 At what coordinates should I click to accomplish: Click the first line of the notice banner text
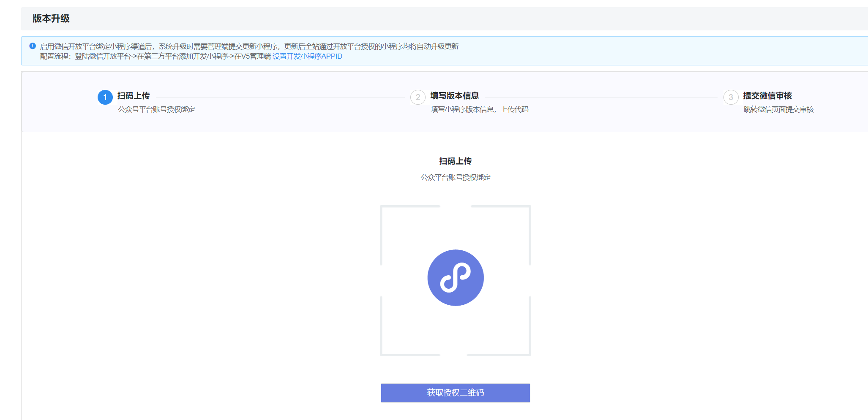click(249, 46)
